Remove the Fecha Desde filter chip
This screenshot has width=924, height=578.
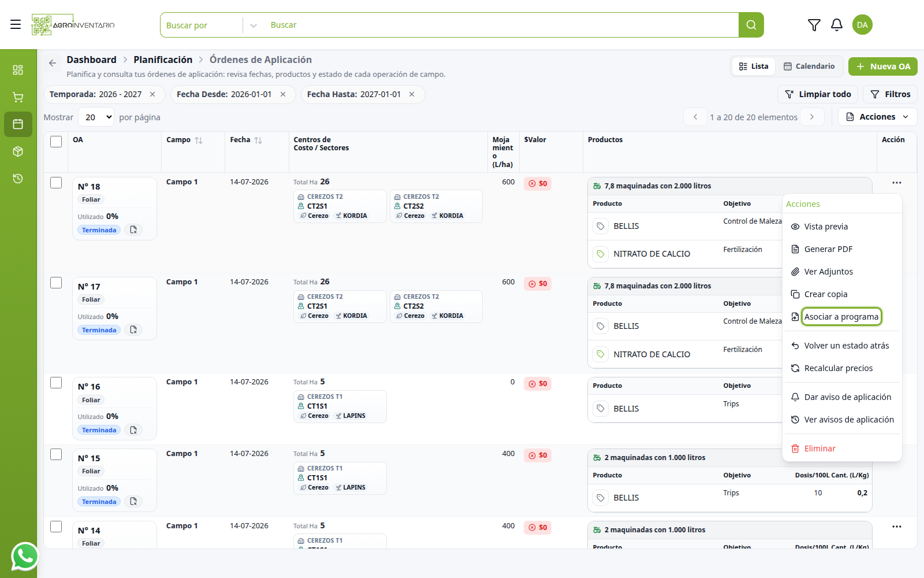click(x=283, y=94)
